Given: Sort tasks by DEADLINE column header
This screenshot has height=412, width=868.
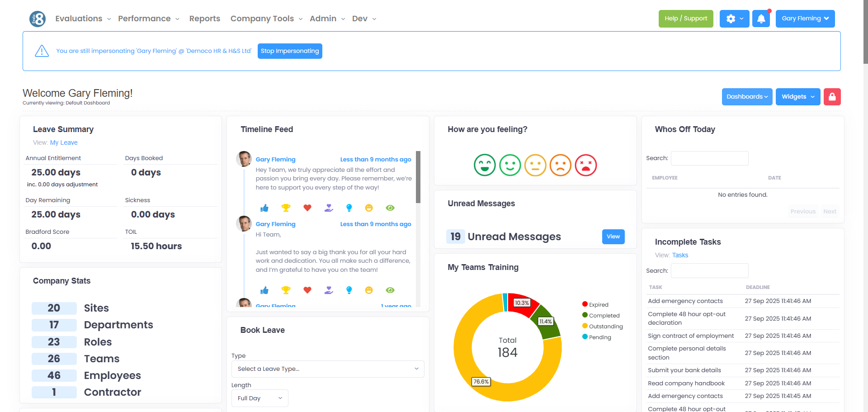Looking at the screenshot, I should [758, 288].
